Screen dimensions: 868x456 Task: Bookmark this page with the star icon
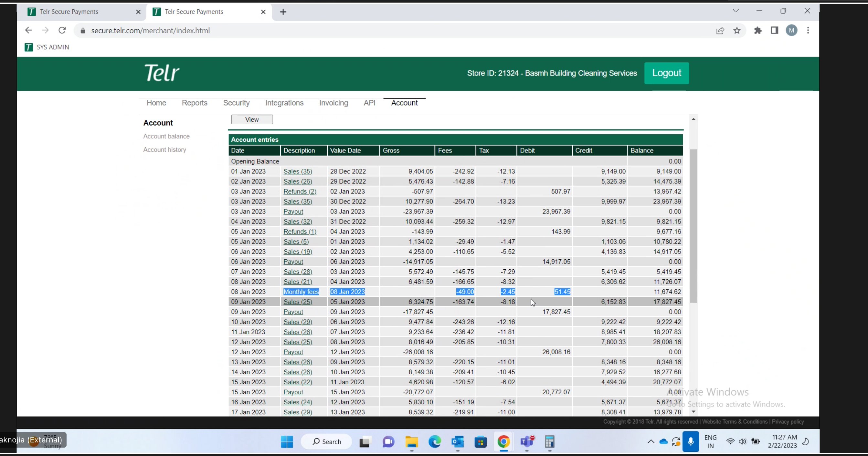point(737,31)
